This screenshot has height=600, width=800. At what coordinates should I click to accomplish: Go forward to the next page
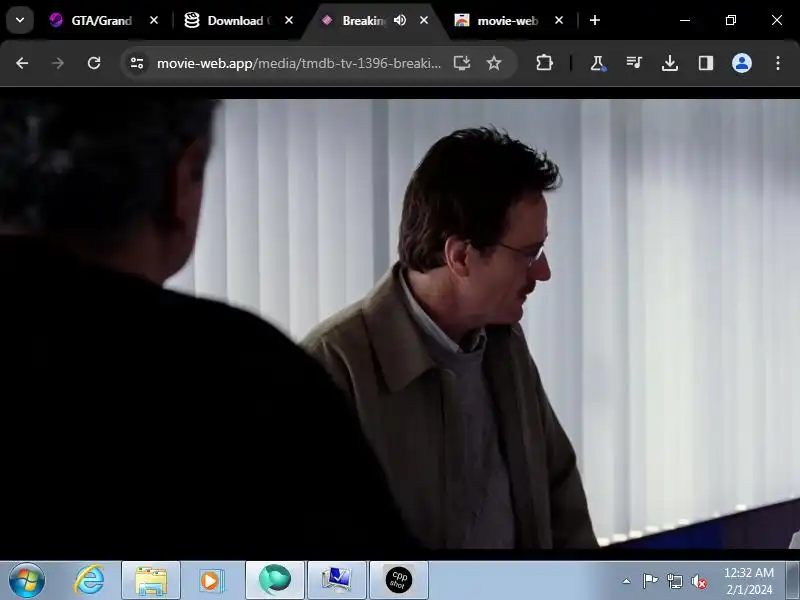58,63
